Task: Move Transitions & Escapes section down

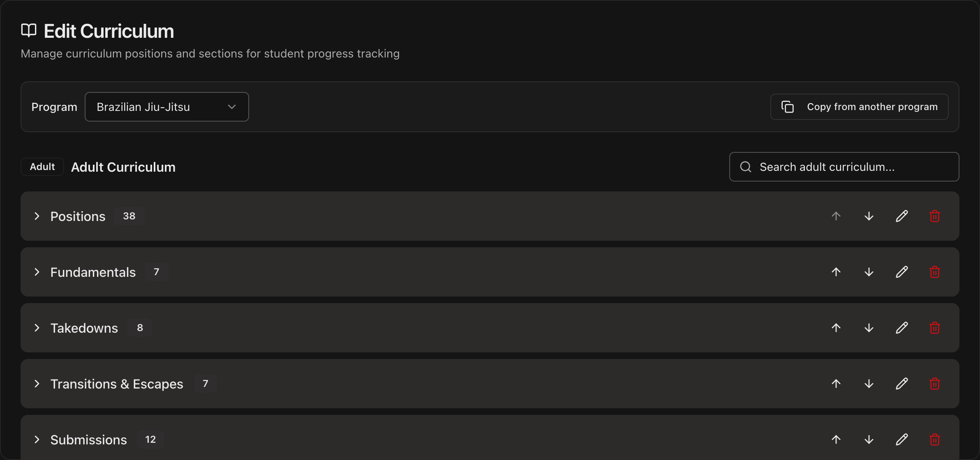Action: pos(869,384)
